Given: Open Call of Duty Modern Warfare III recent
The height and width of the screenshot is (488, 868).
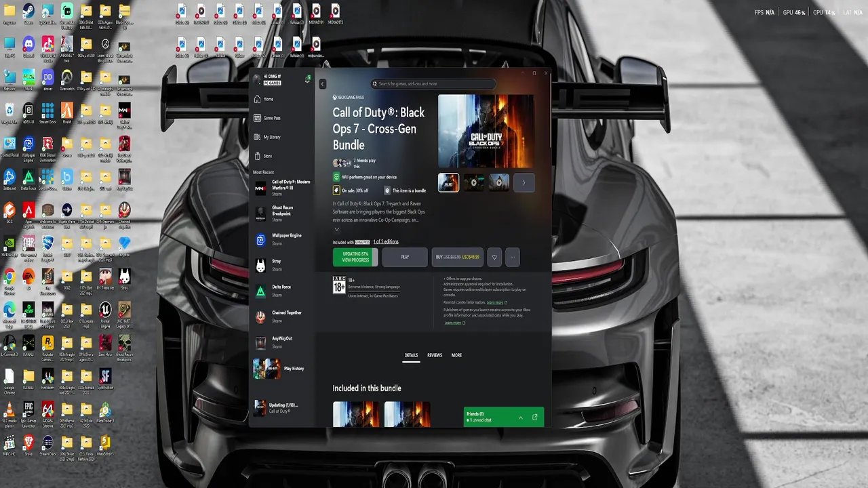Looking at the screenshot, I should coord(281,188).
